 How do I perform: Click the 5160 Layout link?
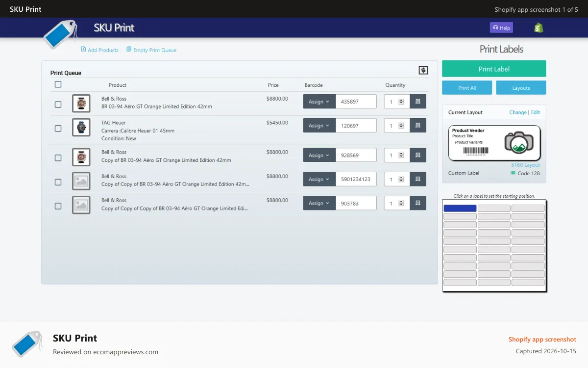tap(525, 165)
